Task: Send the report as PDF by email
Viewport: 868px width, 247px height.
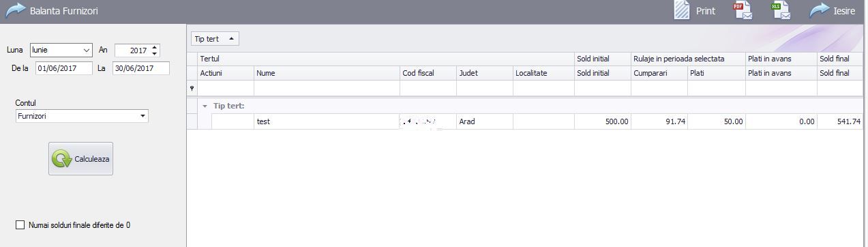Action: [x=743, y=10]
